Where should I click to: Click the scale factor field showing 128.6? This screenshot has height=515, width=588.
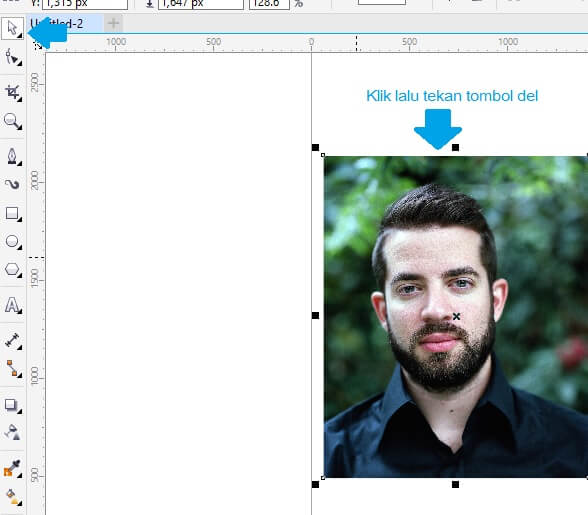coord(269,4)
